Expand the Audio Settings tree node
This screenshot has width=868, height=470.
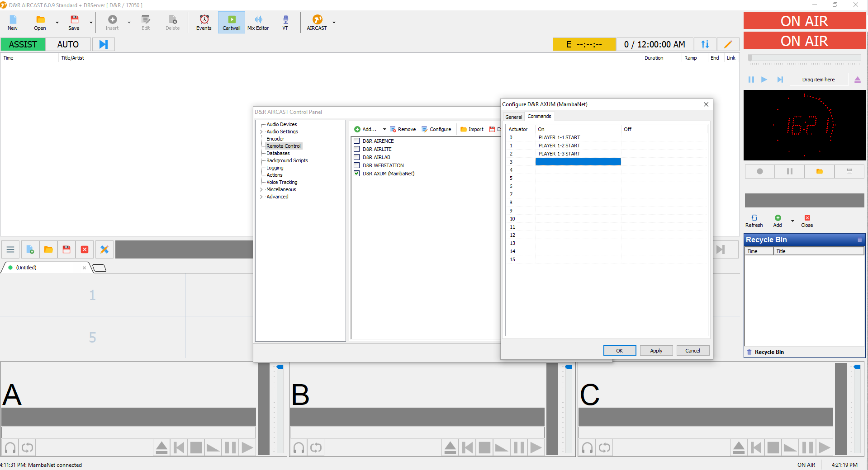[261, 132]
